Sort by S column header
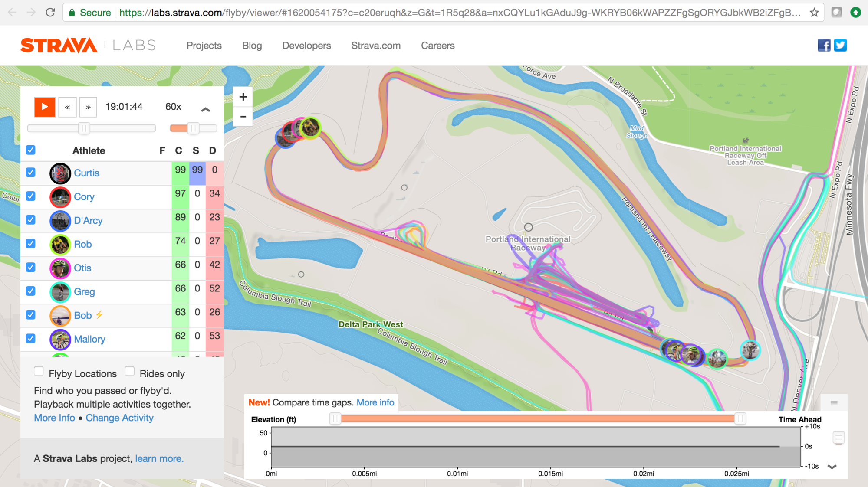 [196, 150]
